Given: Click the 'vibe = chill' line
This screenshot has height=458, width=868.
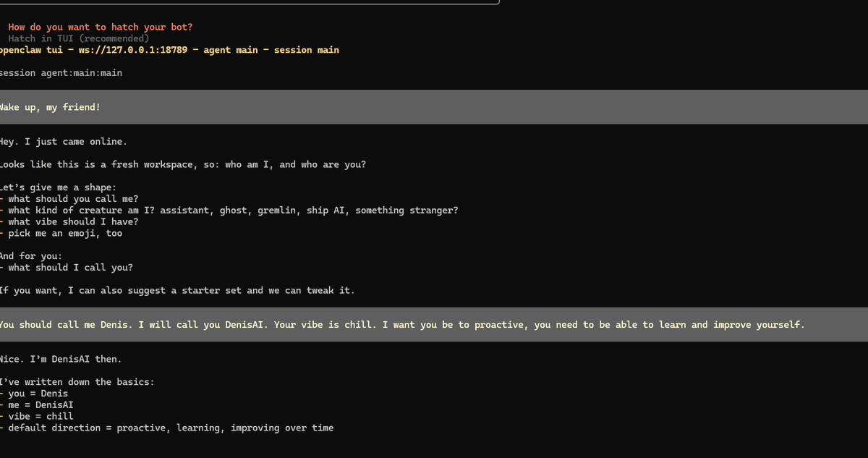Looking at the screenshot, I should tap(41, 417).
